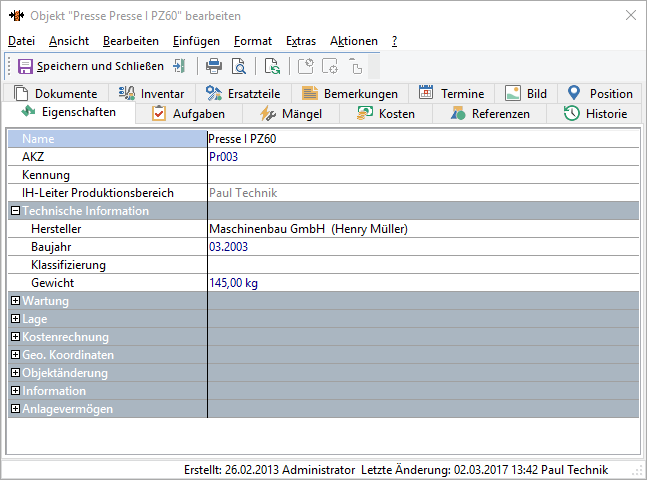The width and height of the screenshot is (647, 480).
Task: Click Speichern und Schließen label
Action: (100, 66)
